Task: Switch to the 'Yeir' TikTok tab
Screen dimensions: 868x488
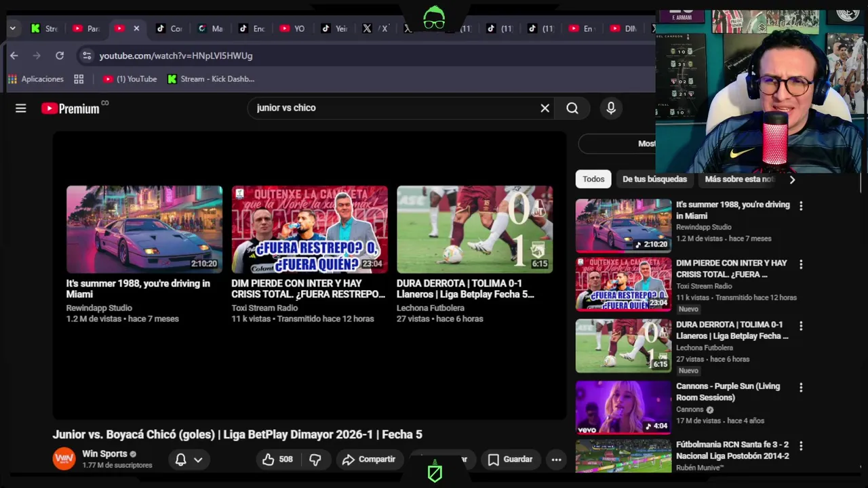Action: (x=334, y=28)
